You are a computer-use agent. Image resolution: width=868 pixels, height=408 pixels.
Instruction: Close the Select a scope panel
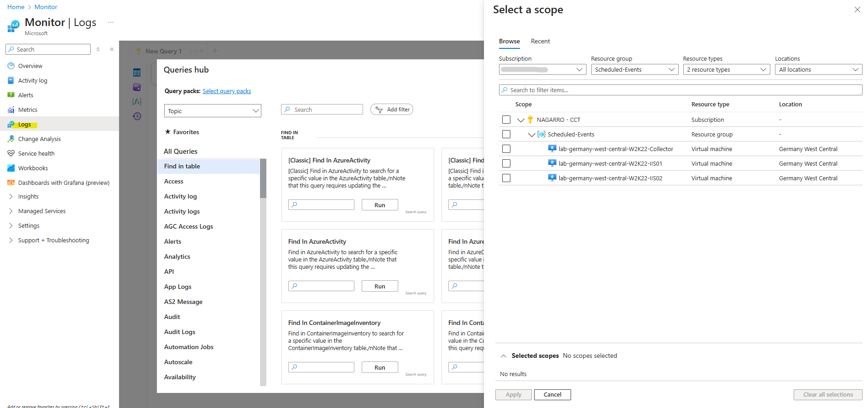857,10
